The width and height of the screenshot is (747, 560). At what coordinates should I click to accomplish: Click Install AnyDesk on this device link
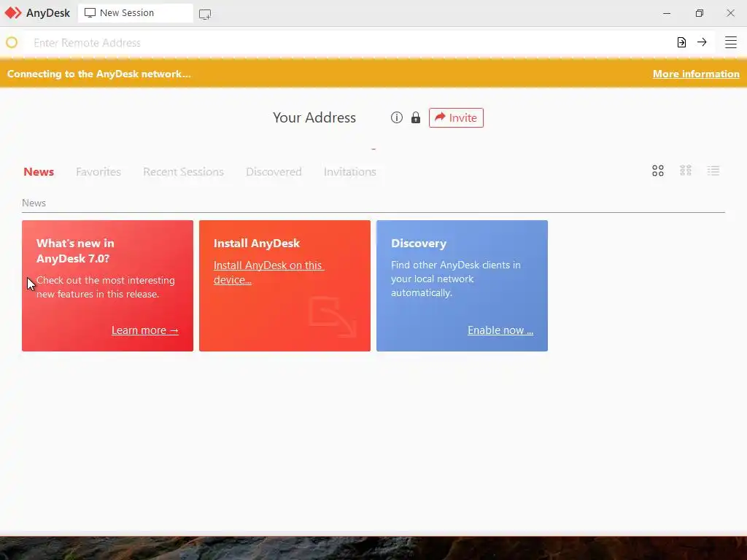pos(268,273)
